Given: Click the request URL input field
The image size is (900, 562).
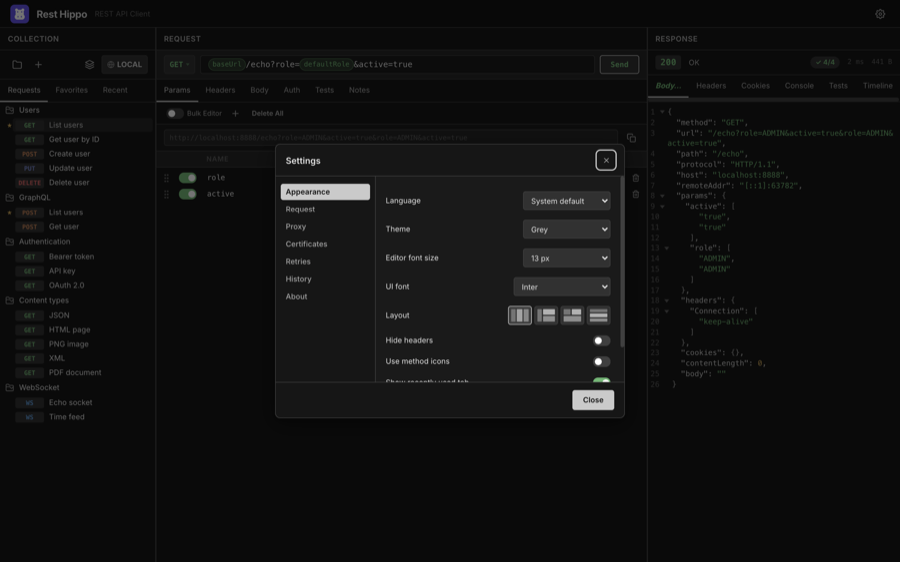Looking at the screenshot, I should coord(397,64).
